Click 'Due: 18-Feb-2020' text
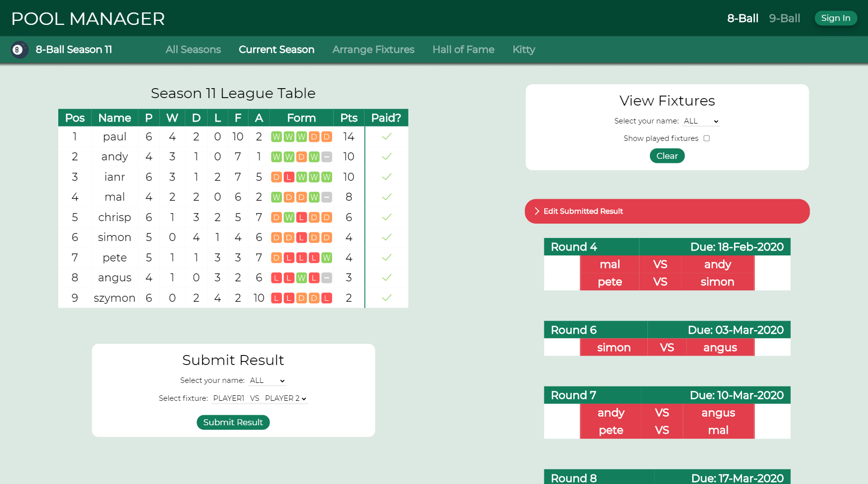This screenshot has height=484, width=868. point(737,247)
